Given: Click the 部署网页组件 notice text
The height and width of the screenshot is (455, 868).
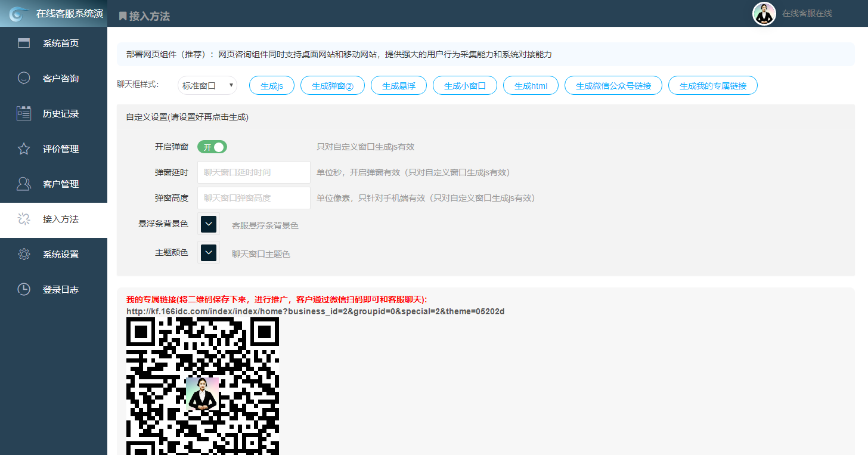Looking at the screenshot, I should (339, 54).
